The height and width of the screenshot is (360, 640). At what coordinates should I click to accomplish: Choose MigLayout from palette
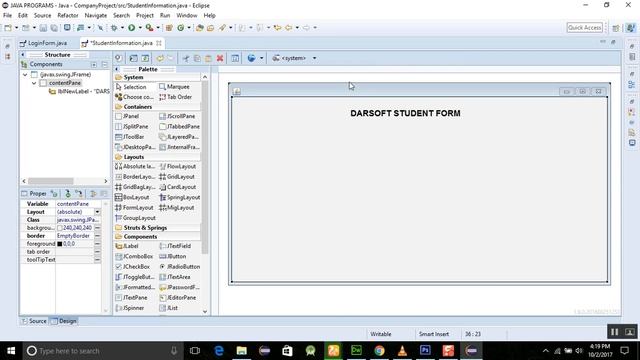coord(177,208)
